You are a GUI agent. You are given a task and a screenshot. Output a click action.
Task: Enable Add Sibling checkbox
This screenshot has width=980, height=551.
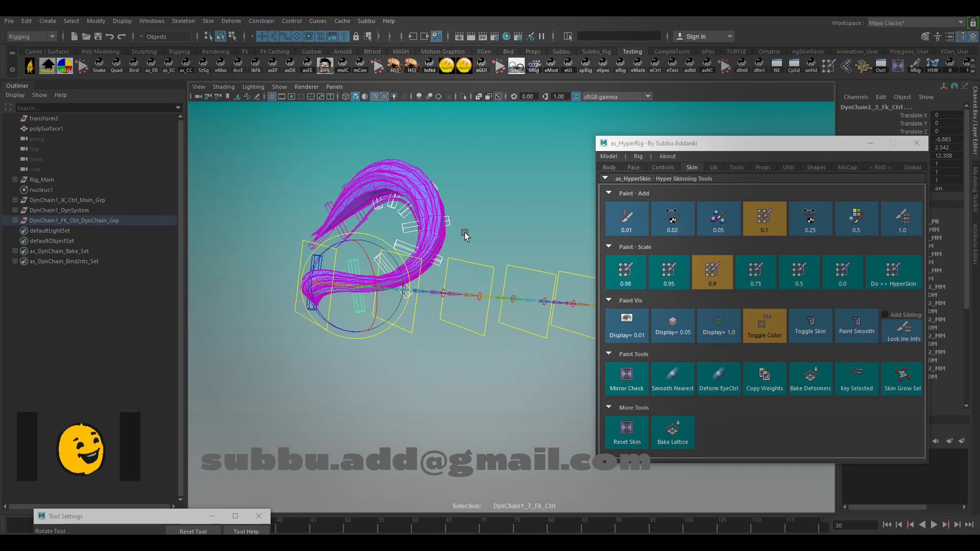click(x=884, y=314)
